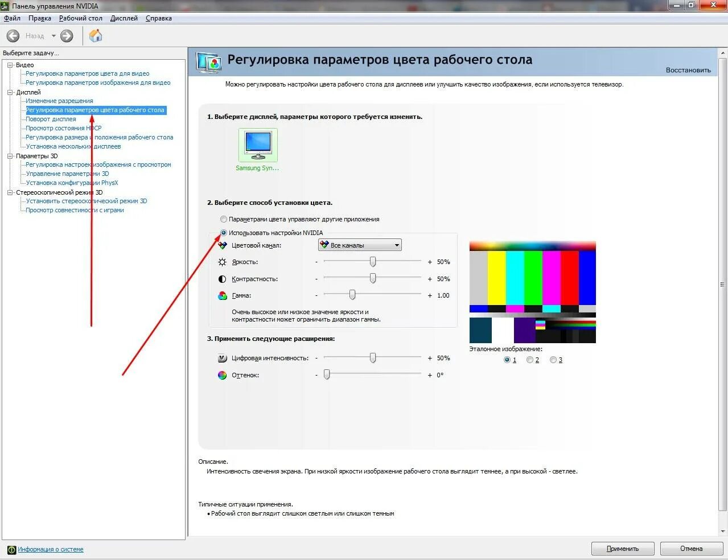Select 'Параметрами цвета управляют другие приложения' option

point(224,219)
